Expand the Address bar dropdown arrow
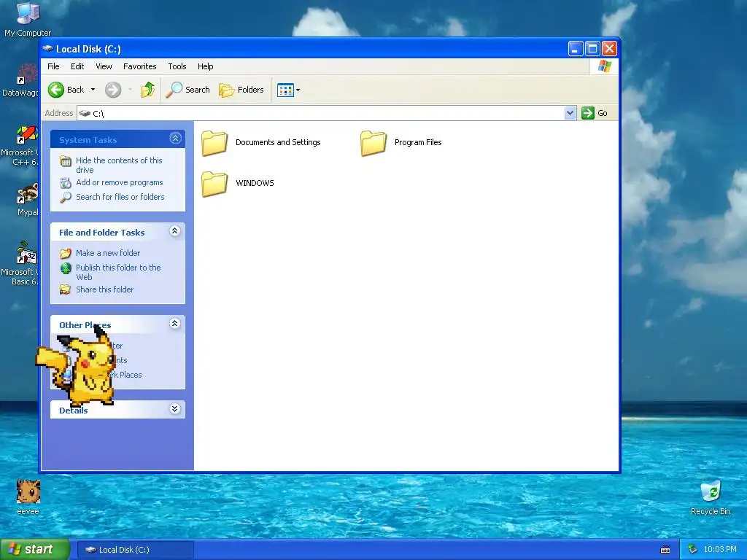This screenshot has width=747, height=560. [x=570, y=113]
